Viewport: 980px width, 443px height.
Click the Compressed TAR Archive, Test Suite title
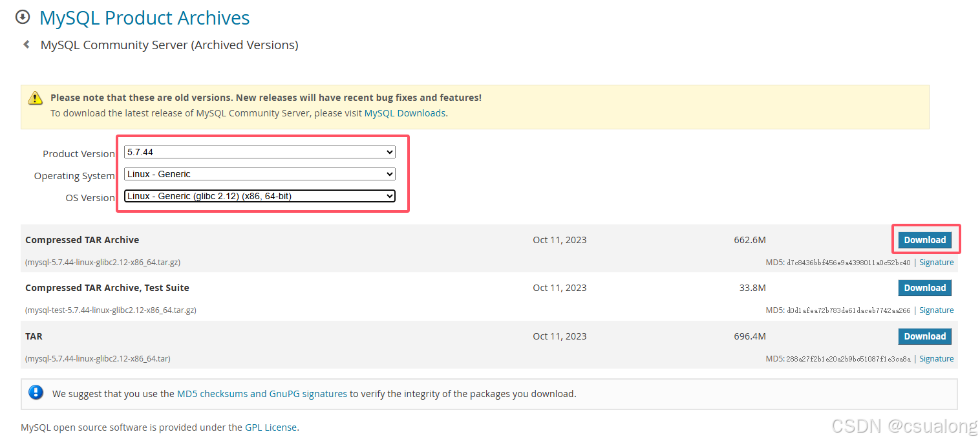point(107,288)
